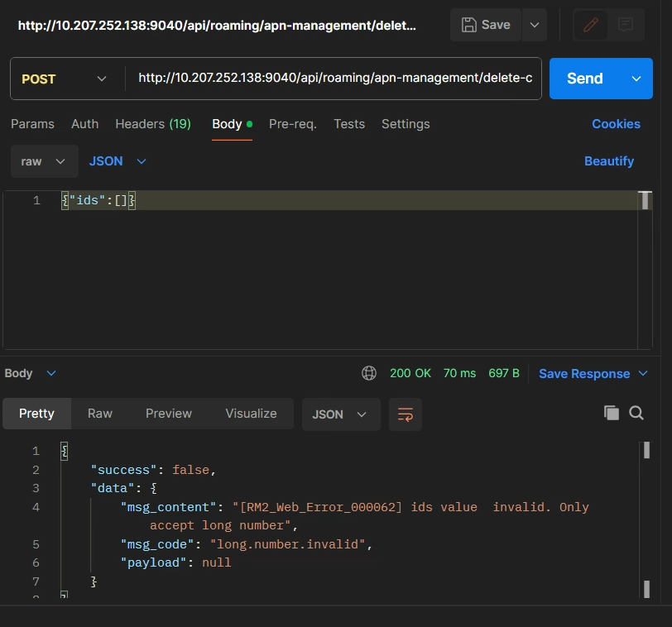The width and height of the screenshot is (672, 627).
Task: Open the Params tab
Action: pyautogui.click(x=32, y=124)
